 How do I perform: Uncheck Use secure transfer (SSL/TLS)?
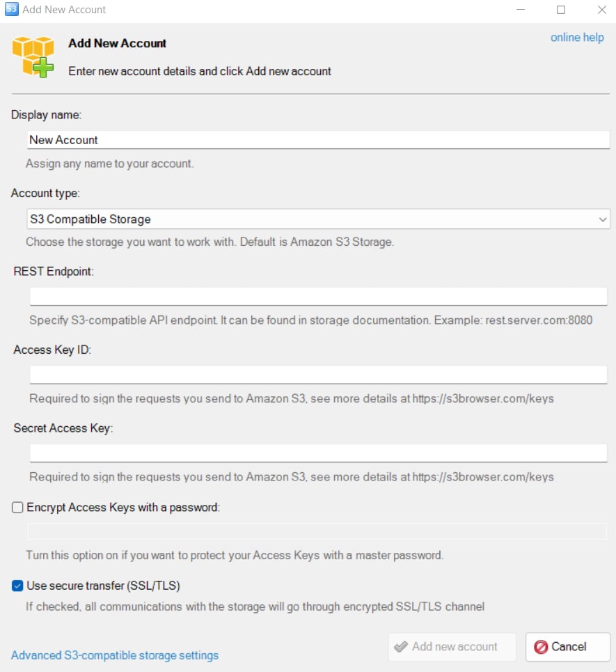18,586
